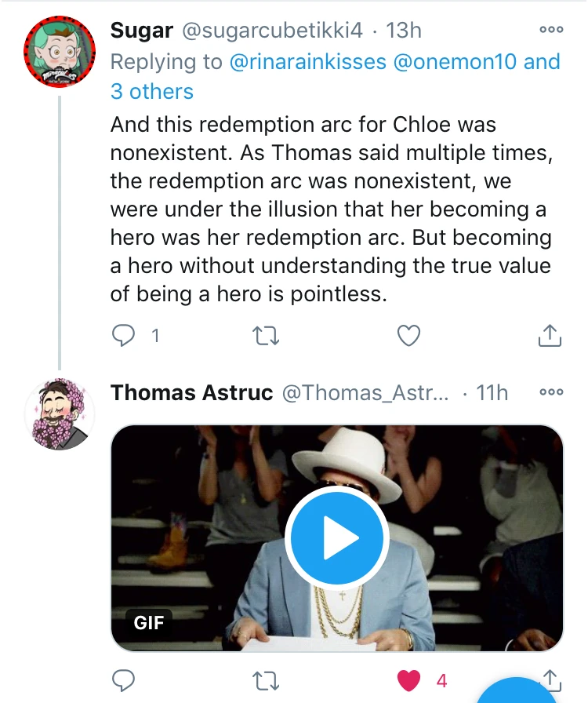
Task: Click the GIF badge on the video
Action: 148,623
